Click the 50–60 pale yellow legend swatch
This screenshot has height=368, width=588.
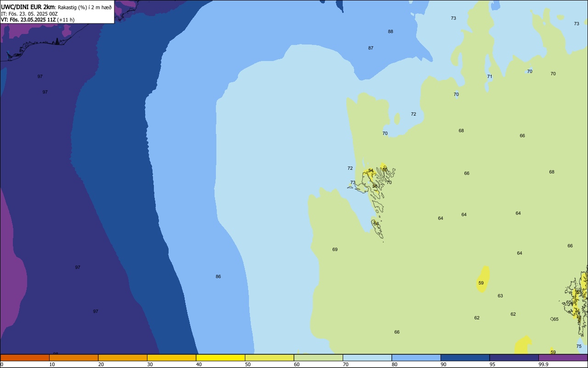(269, 357)
